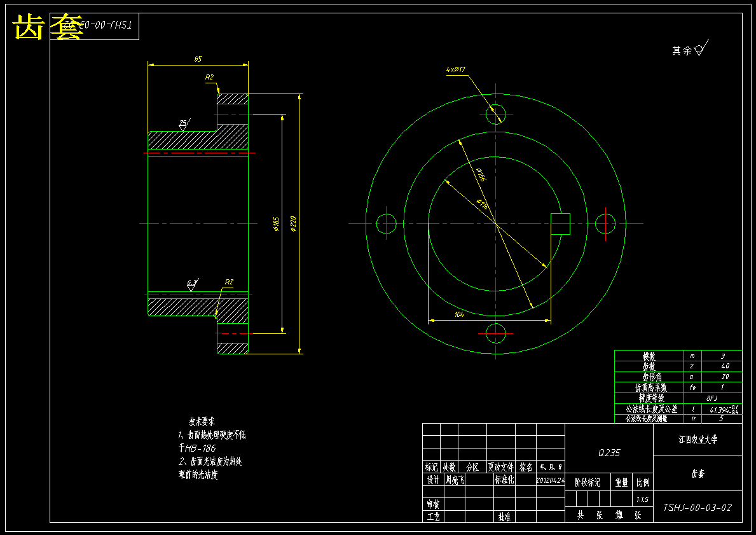Click the "标记" header cell
The image size is (756, 535).
point(432,468)
